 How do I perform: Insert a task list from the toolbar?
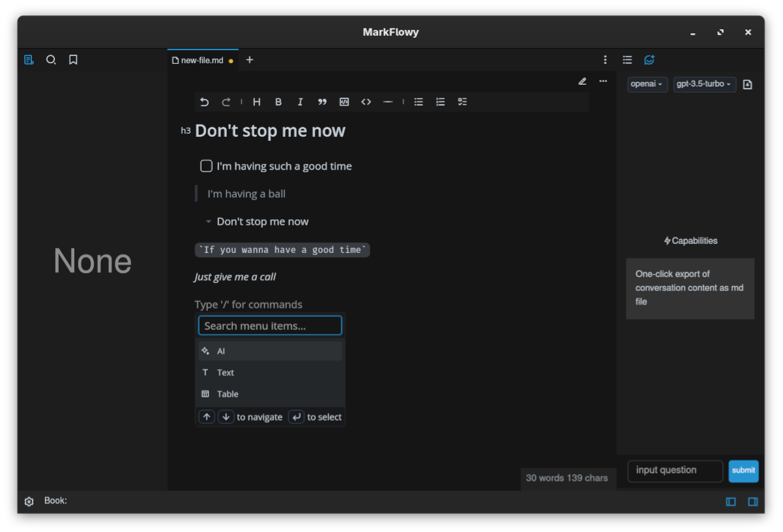point(462,102)
